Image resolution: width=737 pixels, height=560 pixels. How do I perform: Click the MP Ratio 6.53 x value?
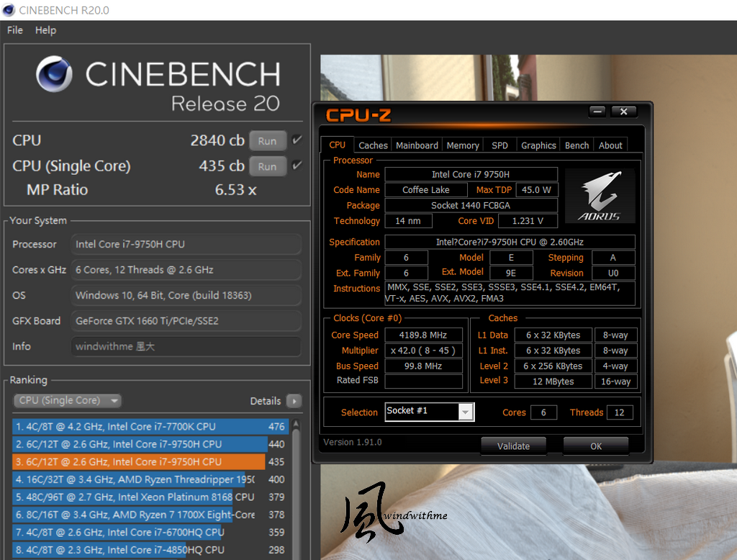pyautogui.click(x=235, y=190)
